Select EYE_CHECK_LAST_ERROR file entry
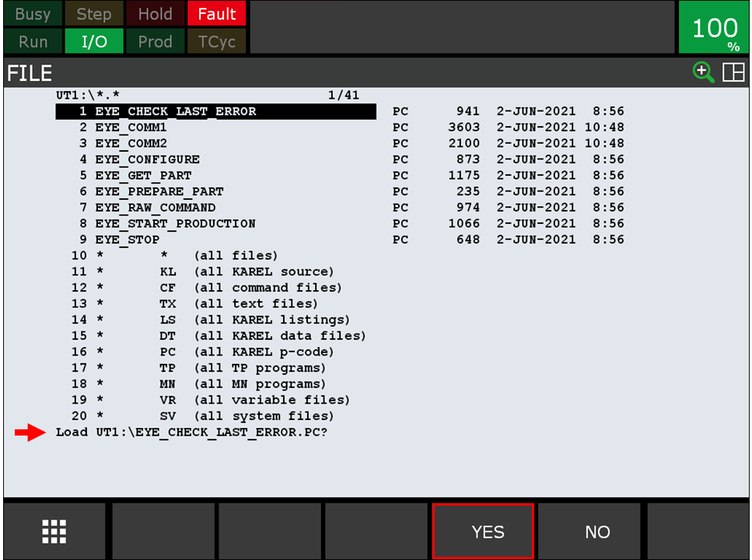 pos(176,111)
